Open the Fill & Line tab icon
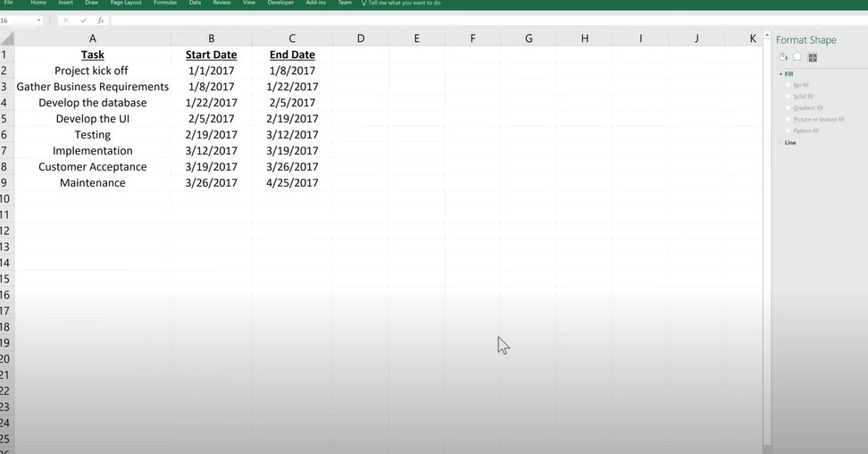 [x=783, y=57]
